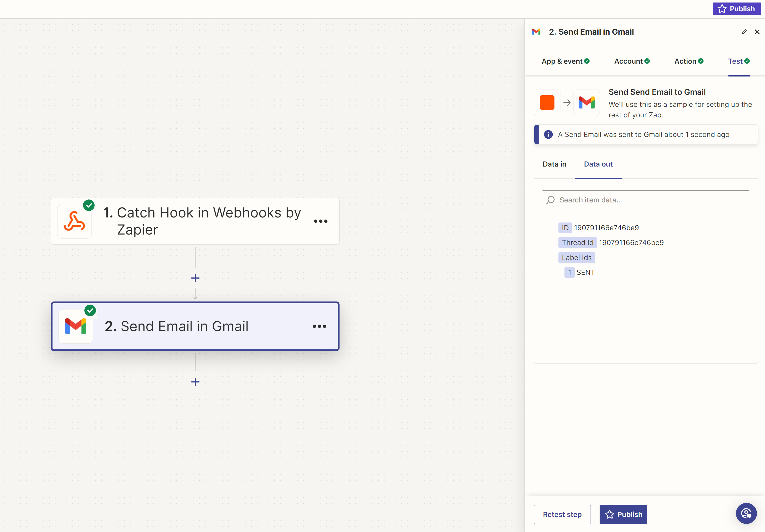
Task: Switch to the Account tab
Action: pyautogui.click(x=632, y=61)
